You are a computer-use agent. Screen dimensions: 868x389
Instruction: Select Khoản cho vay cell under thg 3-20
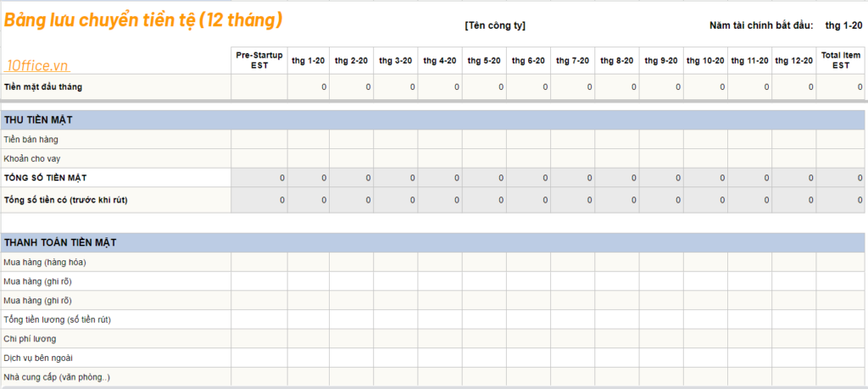(396, 158)
